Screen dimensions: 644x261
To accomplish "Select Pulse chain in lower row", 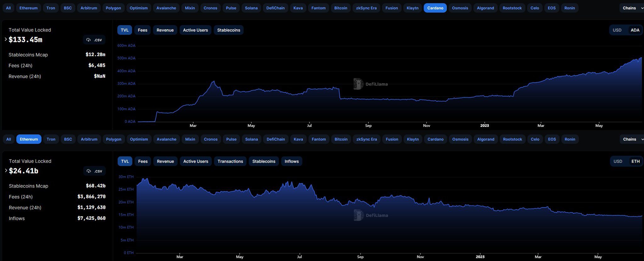I will click(x=231, y=139).
